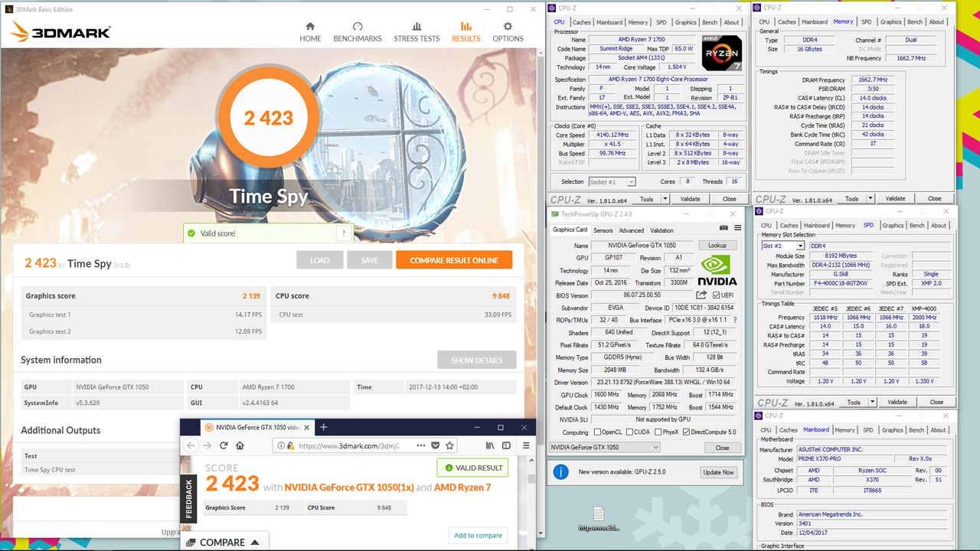The height and width of the screenshot is (551, 980).
Task: Toggle OpenCL checkbox in GPU-Z
Action: point(598,432)
